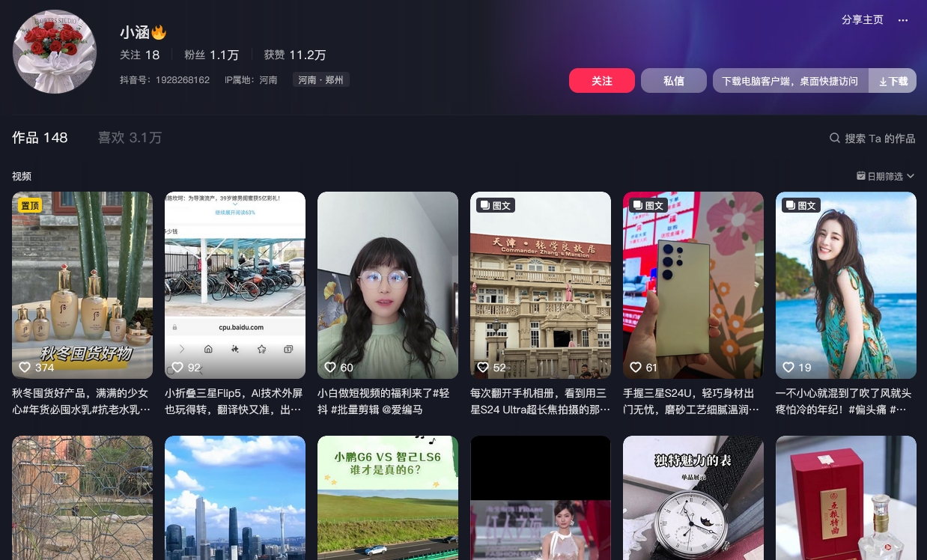927x560 pixels.
Task: Click the 下载 download button
Action: click(893, 81)
